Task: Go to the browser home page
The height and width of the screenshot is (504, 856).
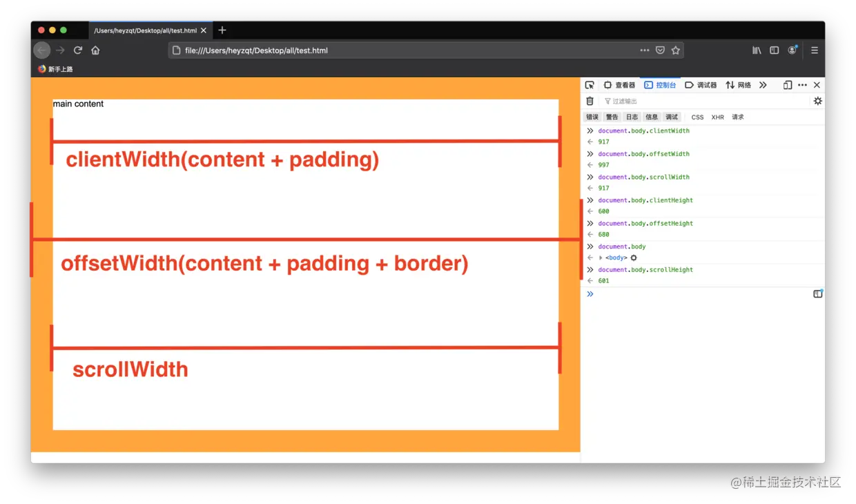Action: pyautogui.click(x=95, y=50)
